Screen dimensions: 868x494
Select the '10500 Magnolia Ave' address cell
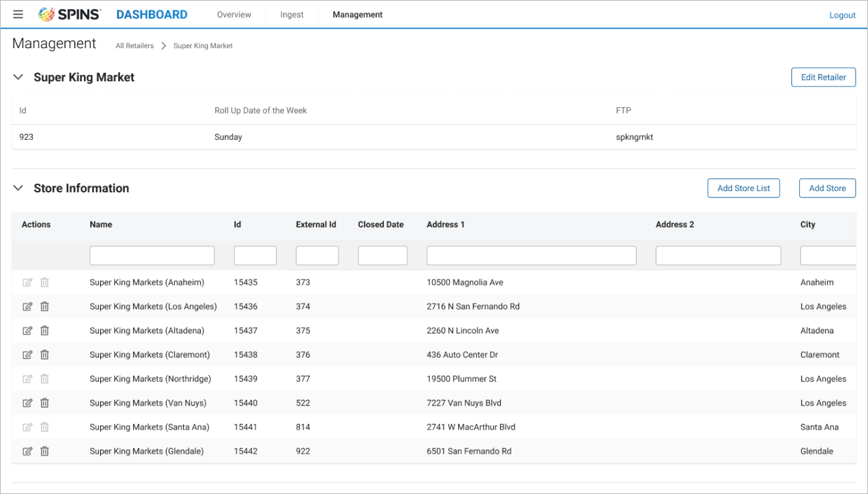tap(465, 283)
